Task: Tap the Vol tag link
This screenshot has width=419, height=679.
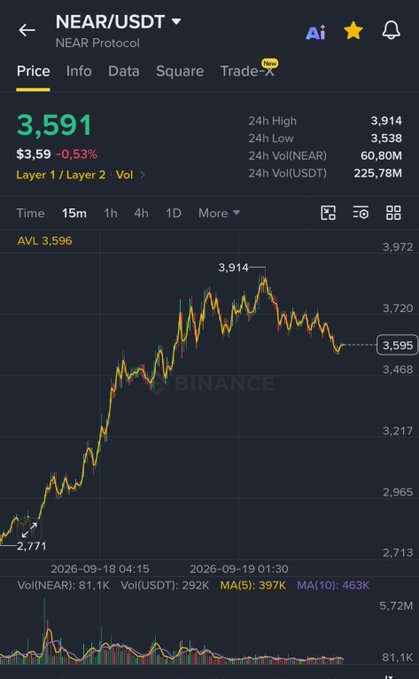Action: (x=124, y=175)
